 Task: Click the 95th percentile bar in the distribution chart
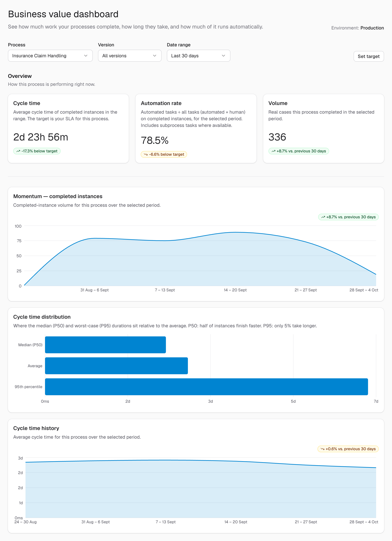(206, 387)
